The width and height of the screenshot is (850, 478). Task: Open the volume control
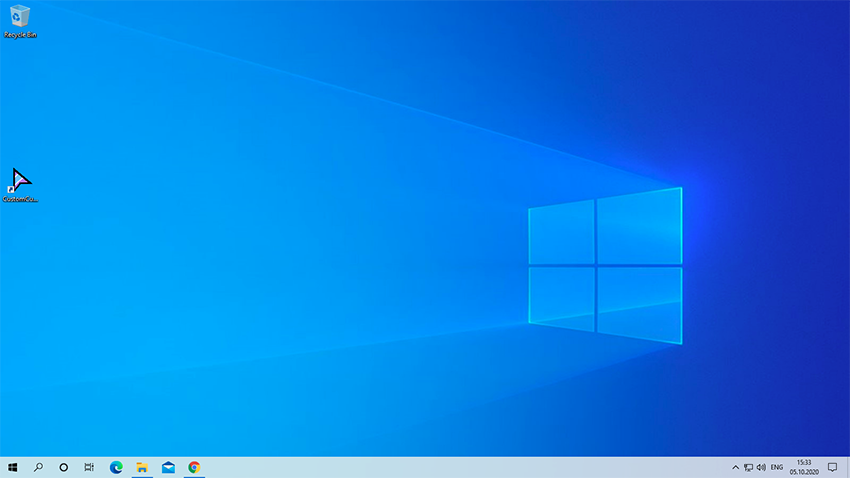(761, 467)
